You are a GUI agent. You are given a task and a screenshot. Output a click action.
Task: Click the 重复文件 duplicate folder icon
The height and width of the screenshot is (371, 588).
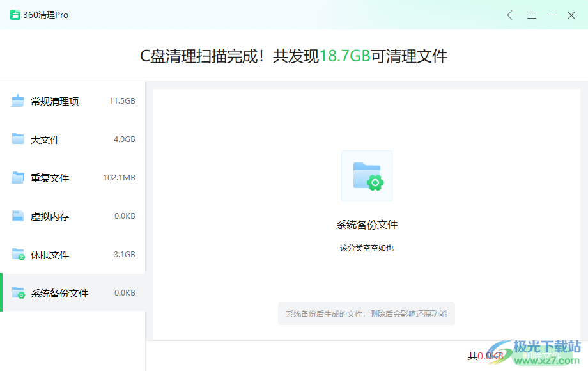click(17, 178)
